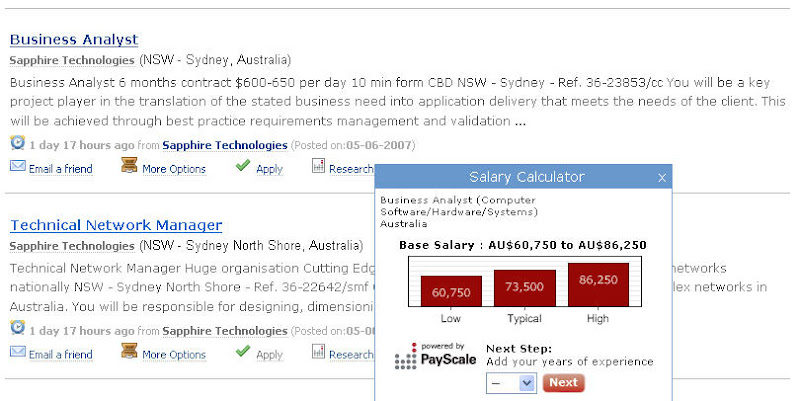The height and width of the screenshot is (401, 800).
Task: Click Apply checkmark for Technical Network Manager
Action: (243, 352)
